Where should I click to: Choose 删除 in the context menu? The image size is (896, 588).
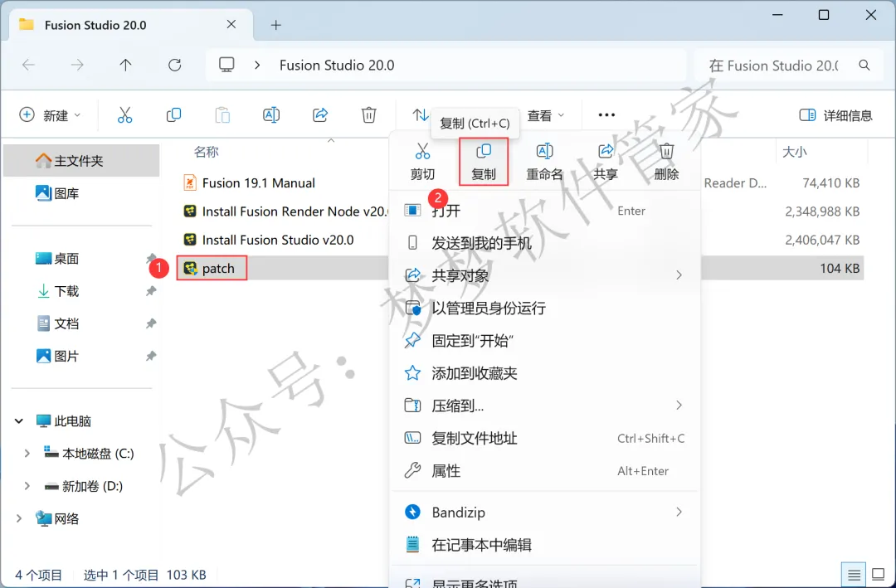pos(666,163)
